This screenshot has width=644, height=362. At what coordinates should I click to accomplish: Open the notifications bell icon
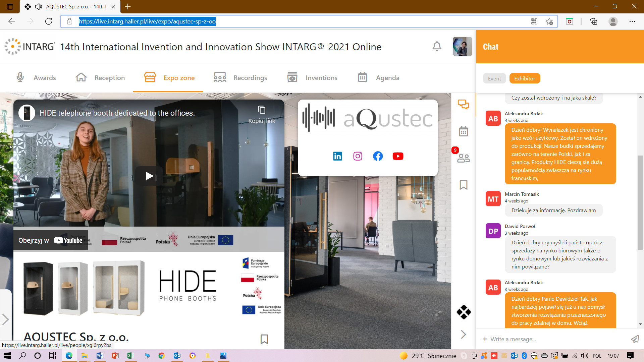pos(437,46)
